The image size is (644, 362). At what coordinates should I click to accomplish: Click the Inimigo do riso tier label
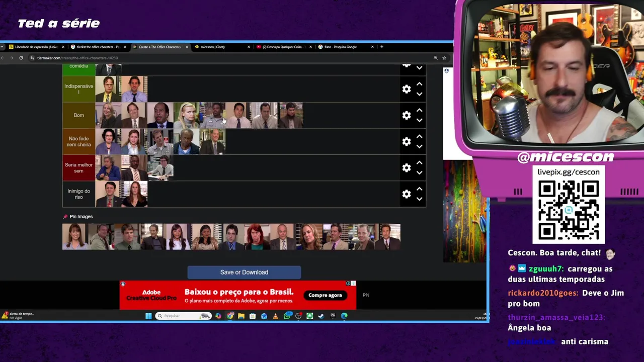[x=78, y=194]
